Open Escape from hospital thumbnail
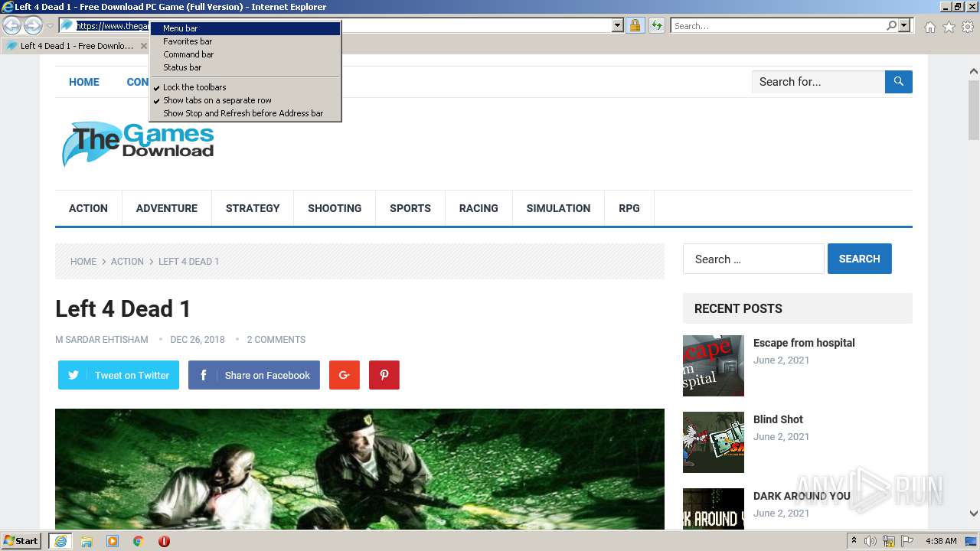Screen dimensions: 980x551 pyautogui.click(x=714, y=366)
